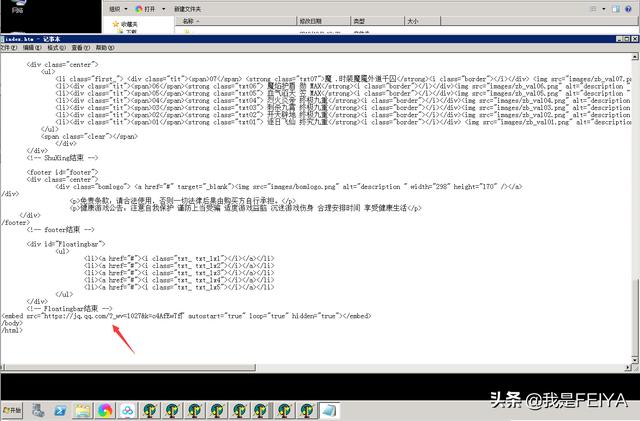Open the view options dropdown arrow in Explorer

point(604,9)
